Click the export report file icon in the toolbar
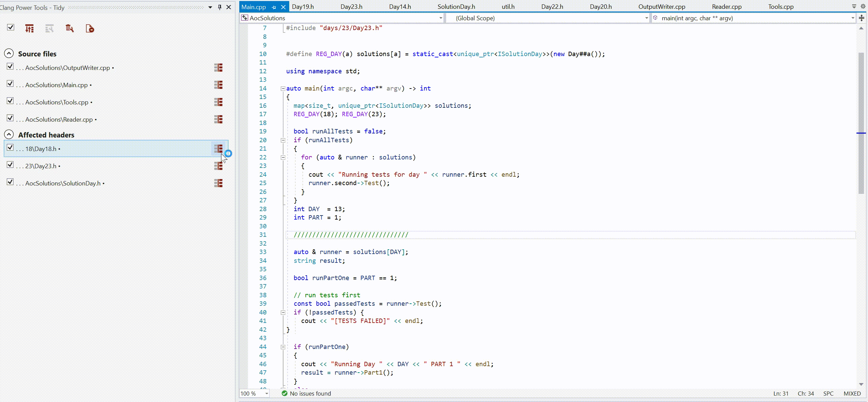 click(x=89, y=28)
